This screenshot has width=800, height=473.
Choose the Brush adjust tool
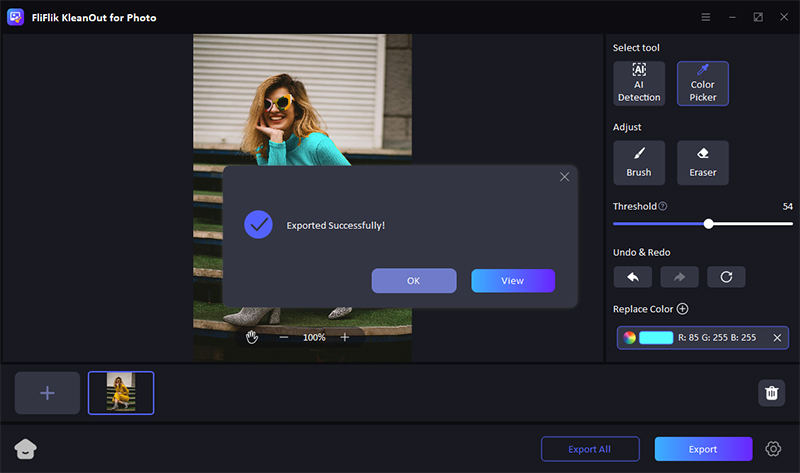tap(639, 163)
